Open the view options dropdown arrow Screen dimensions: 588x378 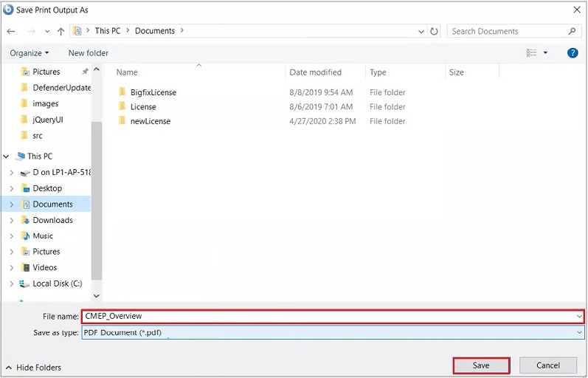point(545,53)
